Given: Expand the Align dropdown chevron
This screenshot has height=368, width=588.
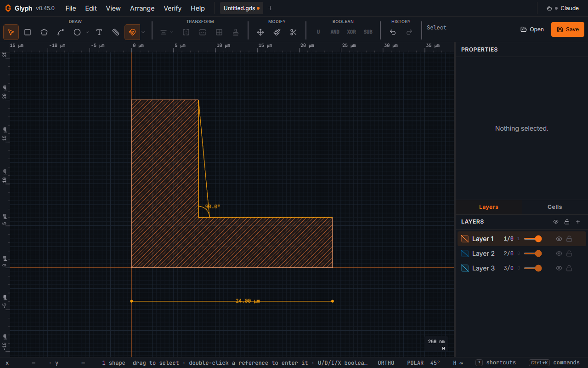Looking at the screenshot, I should click(171, 32).
